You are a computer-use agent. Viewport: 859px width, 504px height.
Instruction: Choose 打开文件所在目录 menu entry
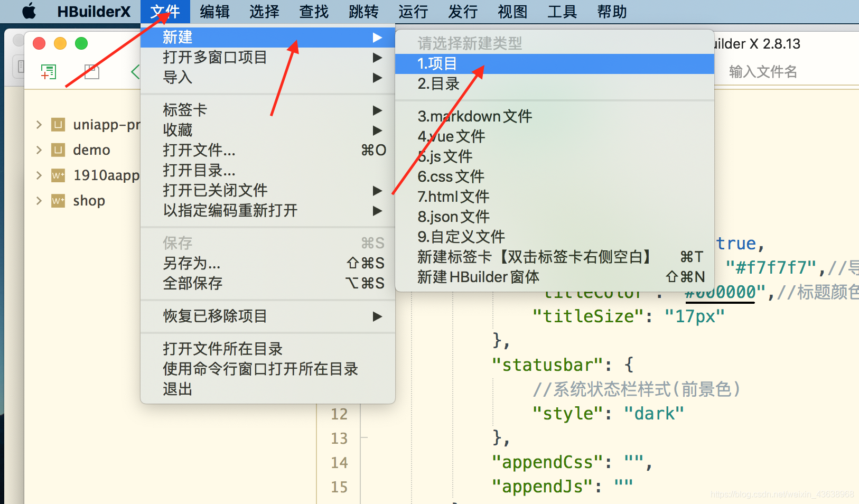pos(268,349)
